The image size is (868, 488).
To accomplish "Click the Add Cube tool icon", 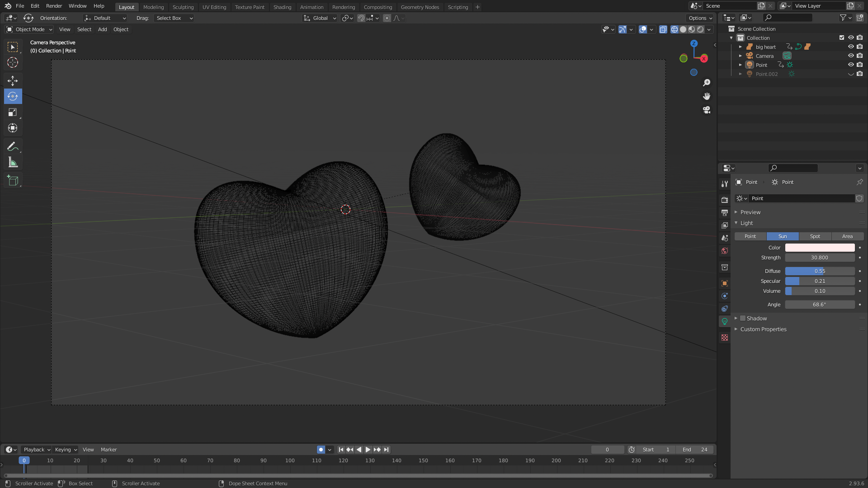I will [13, 181].
